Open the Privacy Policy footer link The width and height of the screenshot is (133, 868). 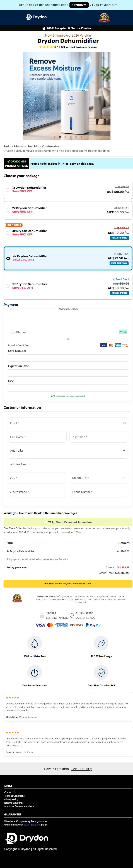point(11,799)
